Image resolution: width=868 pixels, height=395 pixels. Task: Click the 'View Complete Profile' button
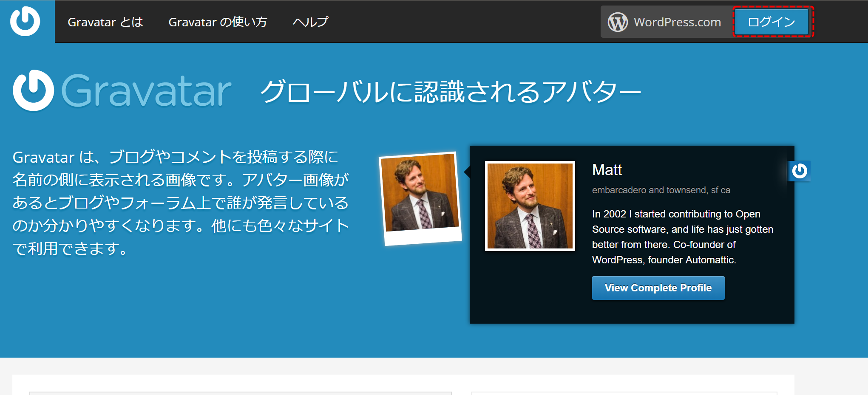point(658,288)
